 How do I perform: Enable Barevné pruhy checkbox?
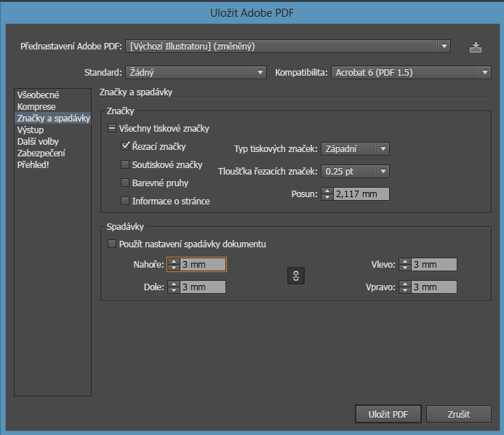[126, 183]
